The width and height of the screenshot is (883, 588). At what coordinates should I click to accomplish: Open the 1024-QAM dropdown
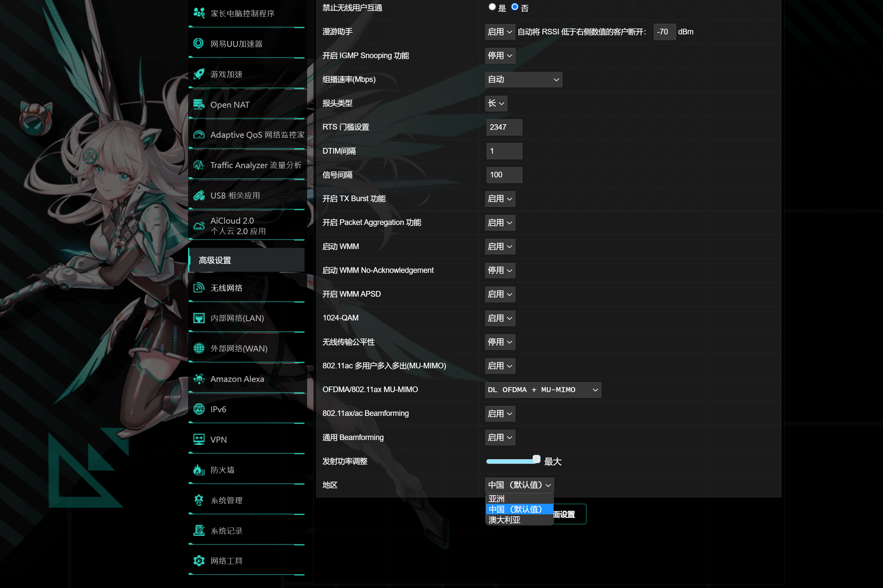point(500,318)
